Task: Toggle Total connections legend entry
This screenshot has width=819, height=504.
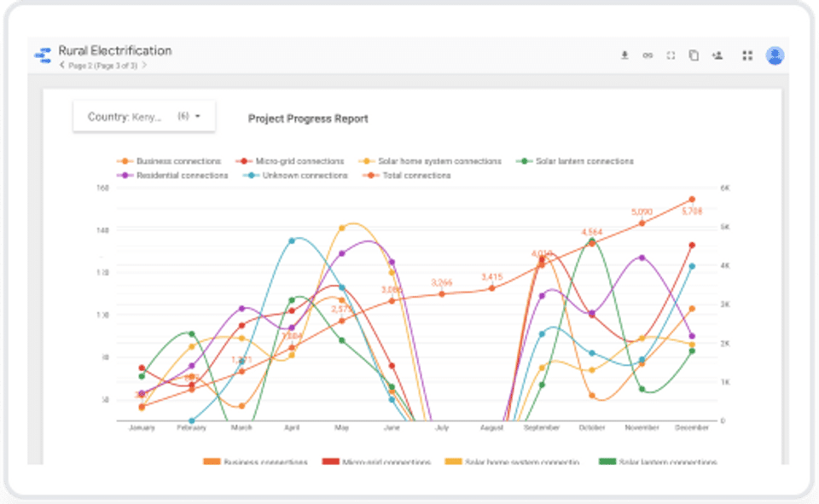Action: [408, 176]
